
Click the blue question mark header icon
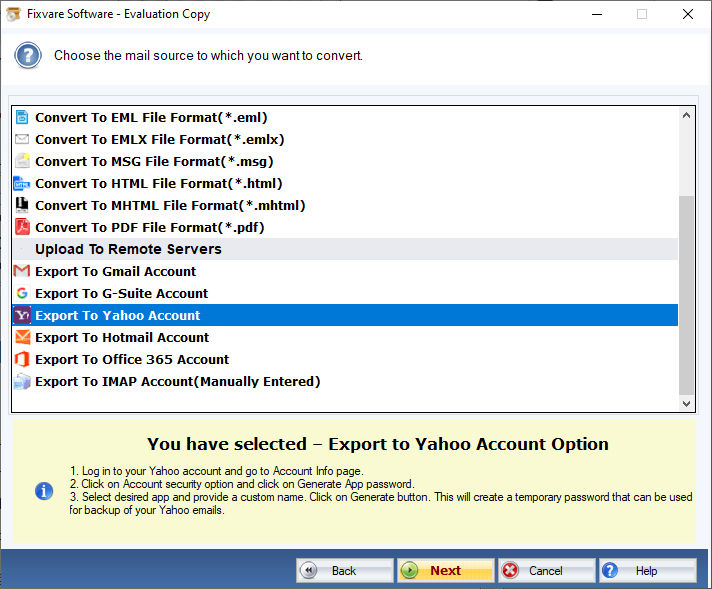[28, 55]
